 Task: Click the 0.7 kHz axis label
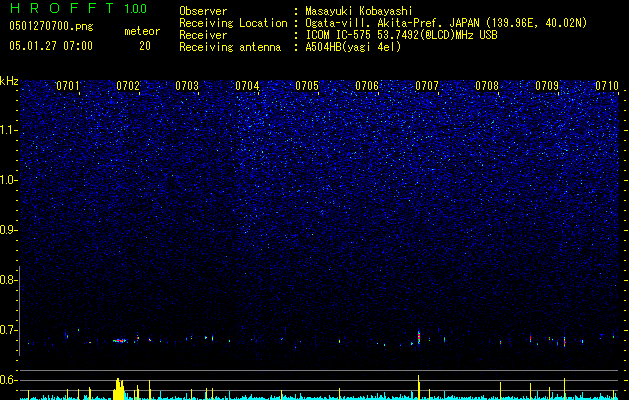pyautogui.click(x=9, y=330)
